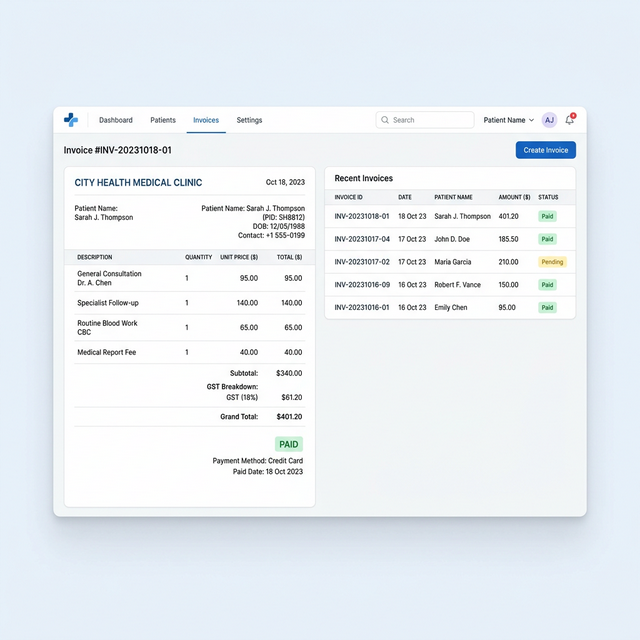640x640 pixels.
Task: Select patient name Emily Chen
Action: (451, 308)
